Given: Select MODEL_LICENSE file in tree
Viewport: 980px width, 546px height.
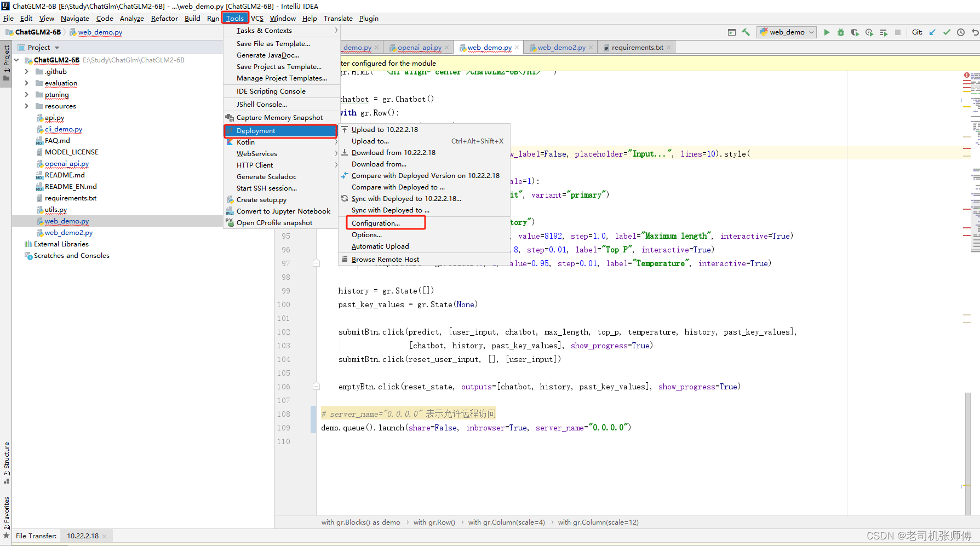Looking at the screenshot, I should [x=72, y=152].
